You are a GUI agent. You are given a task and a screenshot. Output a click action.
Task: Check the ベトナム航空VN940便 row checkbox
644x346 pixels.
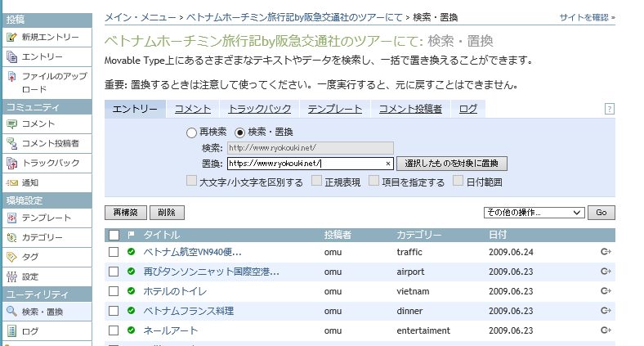[114, 252]
